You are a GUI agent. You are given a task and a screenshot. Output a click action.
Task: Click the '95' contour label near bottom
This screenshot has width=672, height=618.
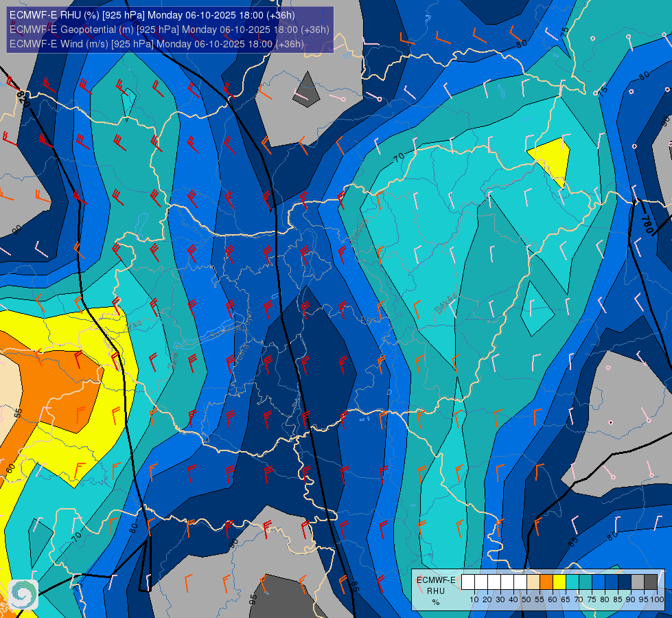(x=253, y=598)
